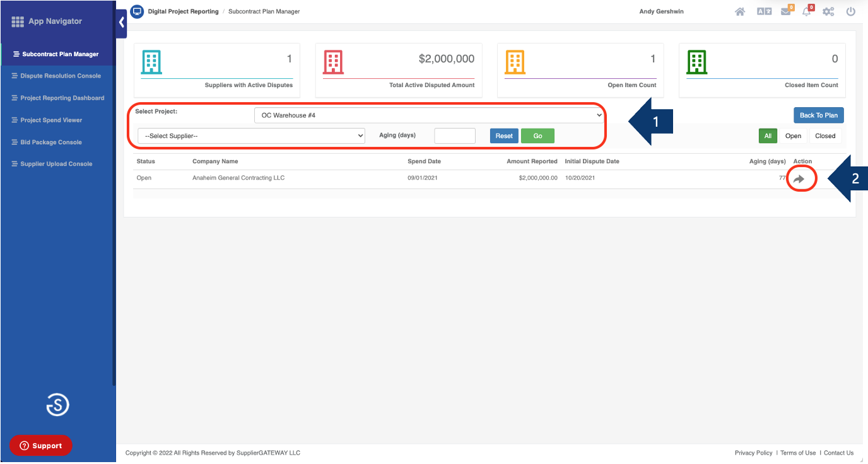Screen dimensions: 868x464
Task: Sort by the Company Name column header
Action: (215, 161)
